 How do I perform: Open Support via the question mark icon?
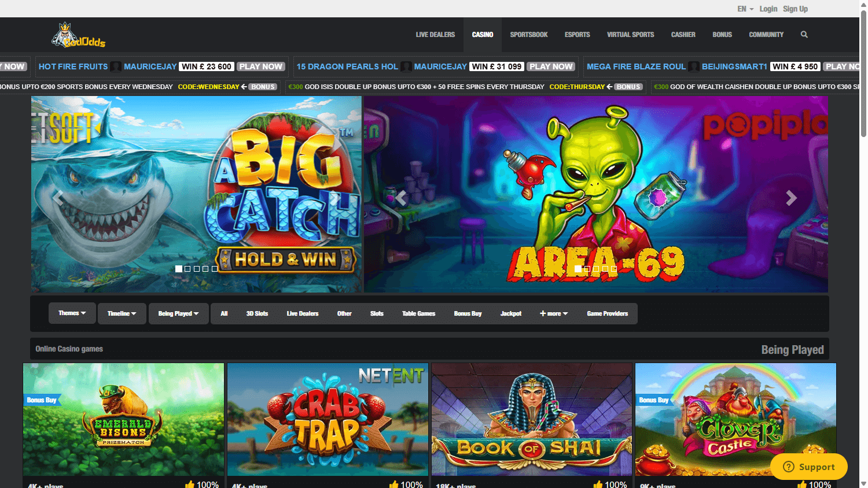tap(788, 467)
